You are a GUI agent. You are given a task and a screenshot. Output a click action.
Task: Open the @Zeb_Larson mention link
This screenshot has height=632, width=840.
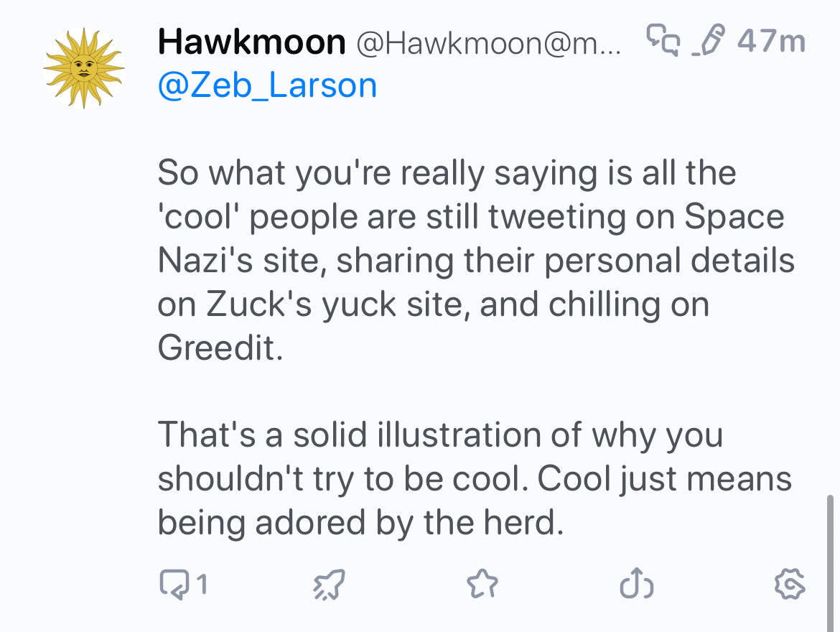coord(267,85)
